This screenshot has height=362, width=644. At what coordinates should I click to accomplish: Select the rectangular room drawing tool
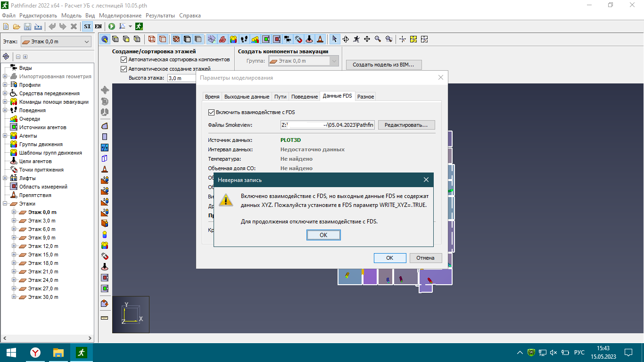(x=105, y=137)
